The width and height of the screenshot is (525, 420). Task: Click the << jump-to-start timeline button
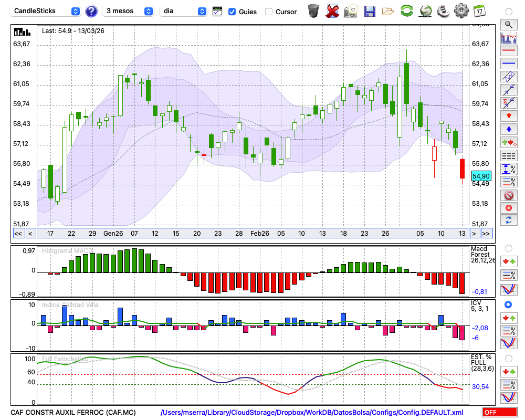(18, 234)
